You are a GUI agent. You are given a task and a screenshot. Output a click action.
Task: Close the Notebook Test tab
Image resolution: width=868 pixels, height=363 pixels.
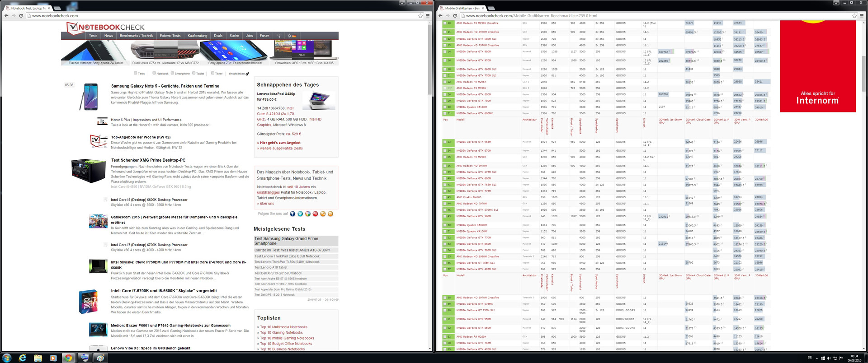(49, 8)
